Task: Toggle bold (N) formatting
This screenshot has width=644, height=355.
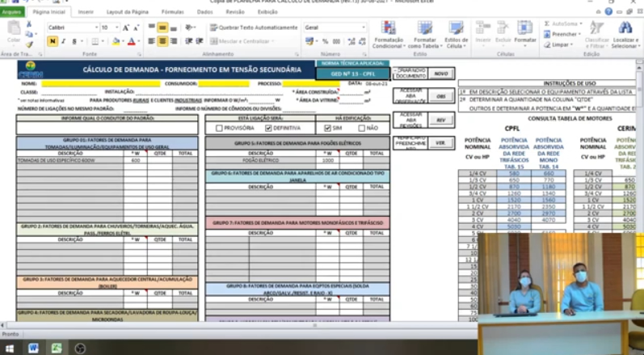Action: [53, 41]
